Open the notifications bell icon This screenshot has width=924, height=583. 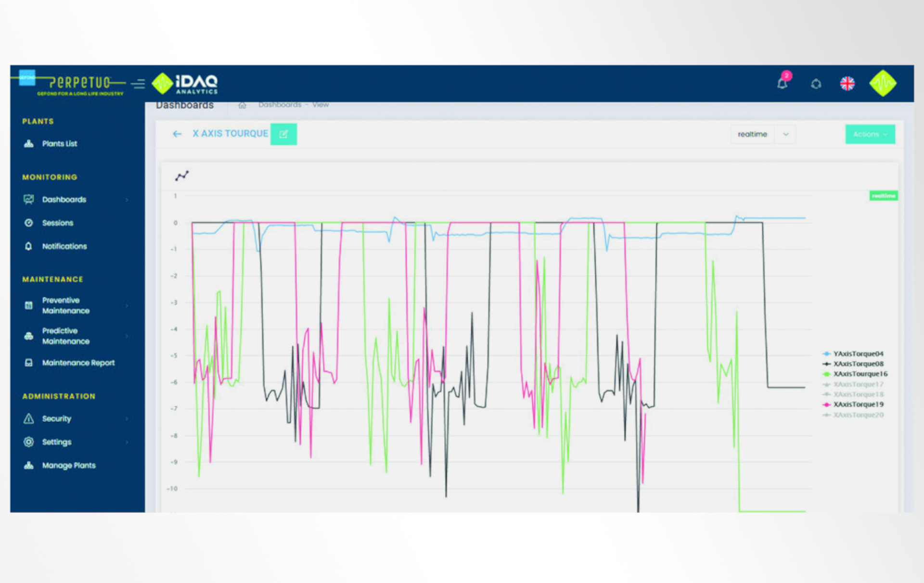[x=782, y=84]
